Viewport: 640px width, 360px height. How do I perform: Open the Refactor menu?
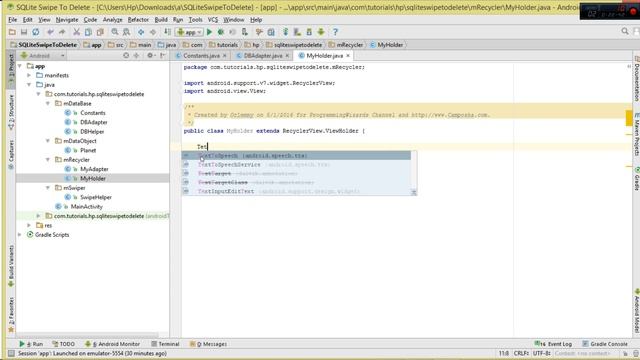pyautogui.click(x=138, y=20)
